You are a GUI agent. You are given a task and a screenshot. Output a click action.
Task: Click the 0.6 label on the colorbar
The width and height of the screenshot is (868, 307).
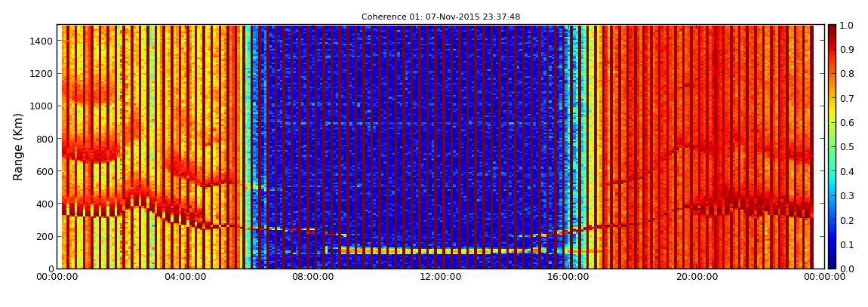(848, 123)
